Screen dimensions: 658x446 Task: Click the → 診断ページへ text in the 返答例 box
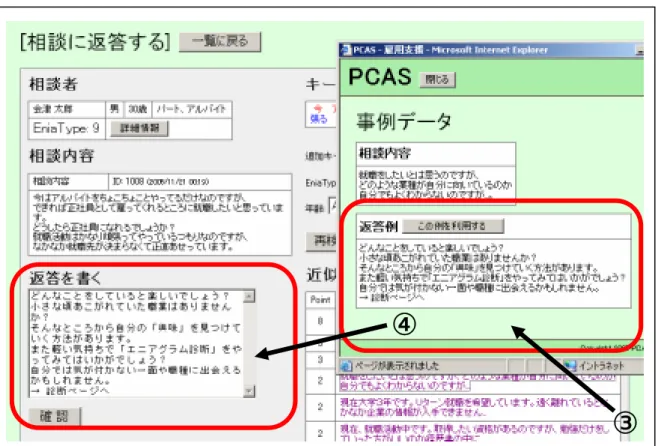point(392,297)
